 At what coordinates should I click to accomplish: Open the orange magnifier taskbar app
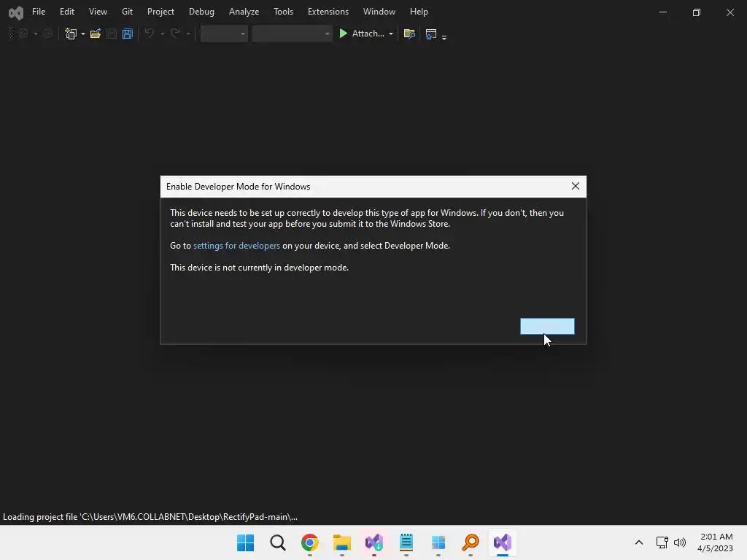coord(471,542)
